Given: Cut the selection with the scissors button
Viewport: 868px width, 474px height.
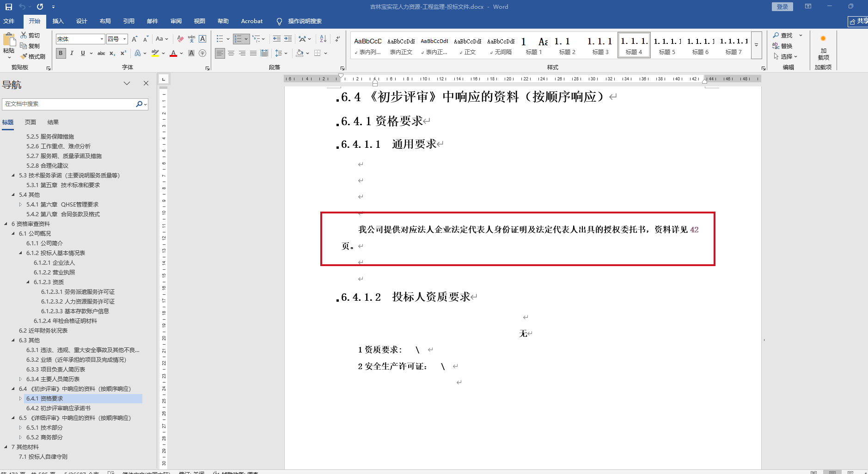Looking at the screenshot, I should [30, 35].
